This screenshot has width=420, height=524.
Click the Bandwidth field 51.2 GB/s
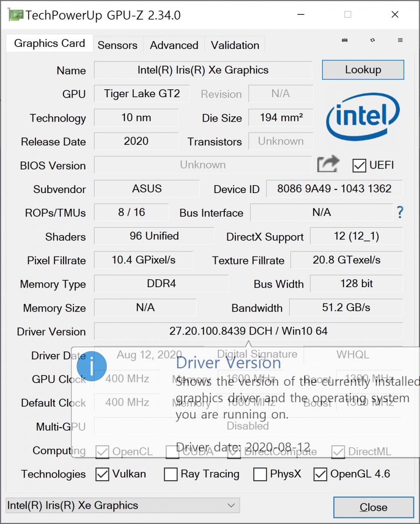coord(346,307)
